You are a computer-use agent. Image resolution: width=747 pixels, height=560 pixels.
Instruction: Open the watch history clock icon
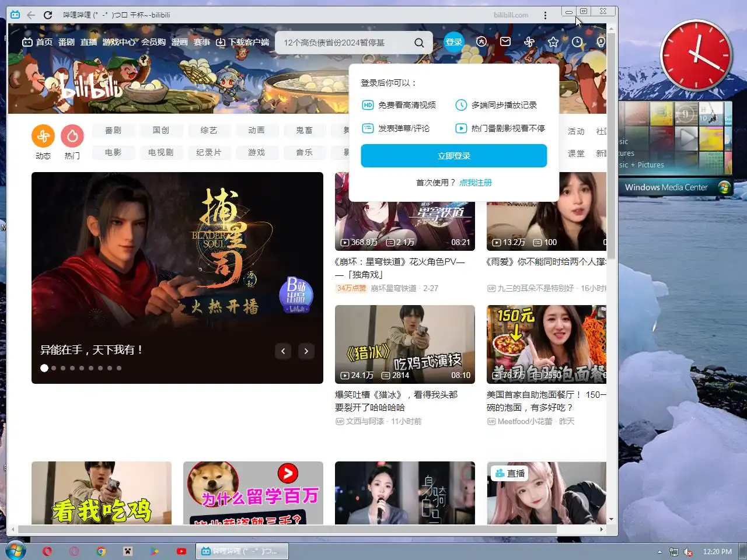tap(577, 41)
